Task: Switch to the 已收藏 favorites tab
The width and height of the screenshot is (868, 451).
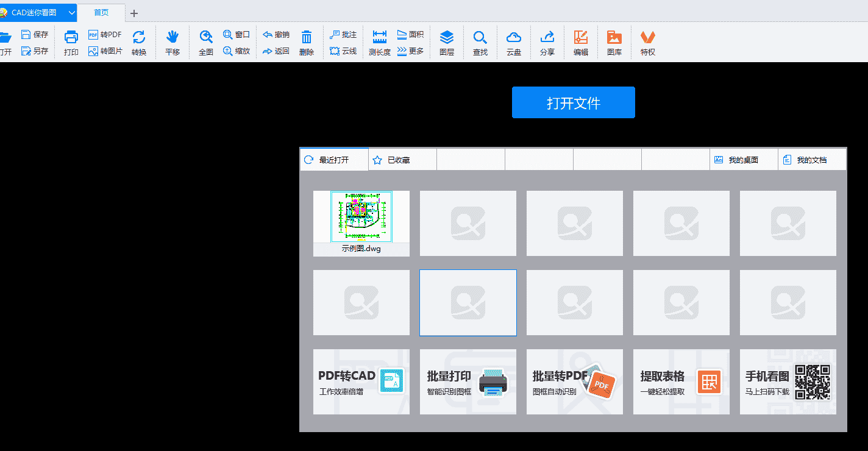Action: tap(402, 159)
